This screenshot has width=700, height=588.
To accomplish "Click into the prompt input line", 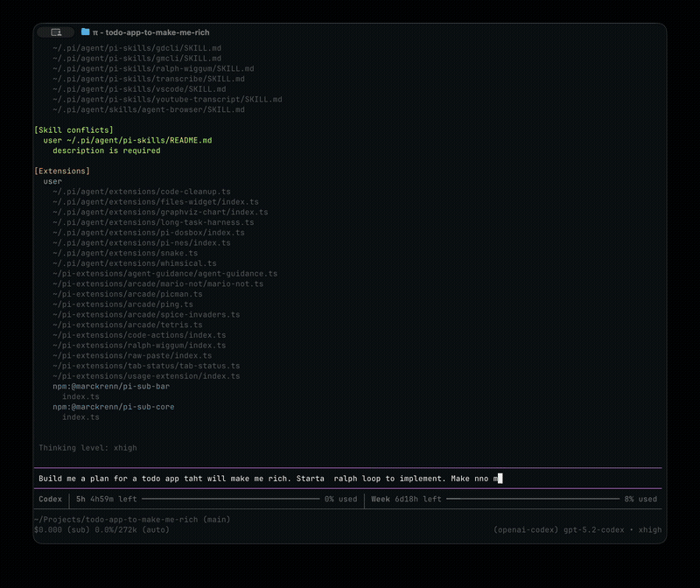I will point(347,479).
